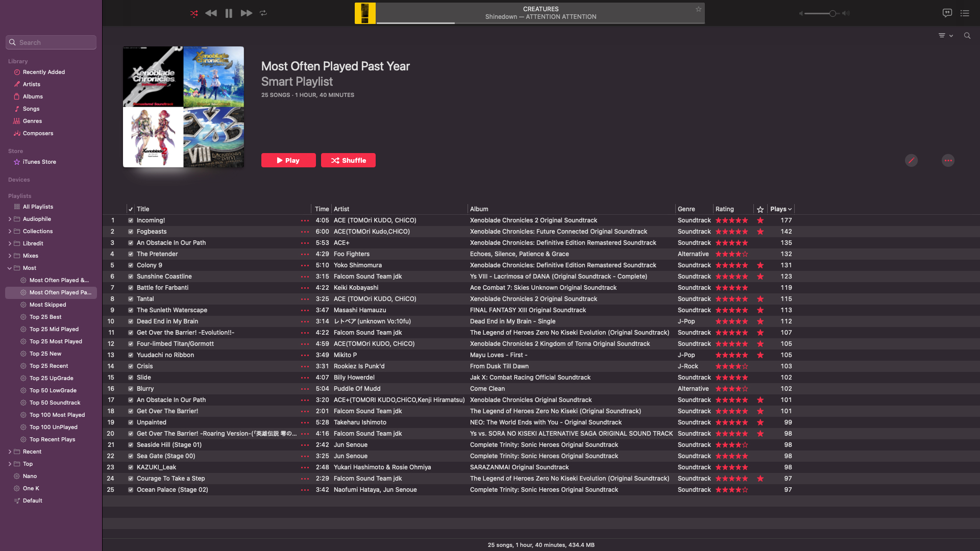Uncheck the checkbox for The Pretender
This screenshot has height=551, width=980.
point(131,254)
